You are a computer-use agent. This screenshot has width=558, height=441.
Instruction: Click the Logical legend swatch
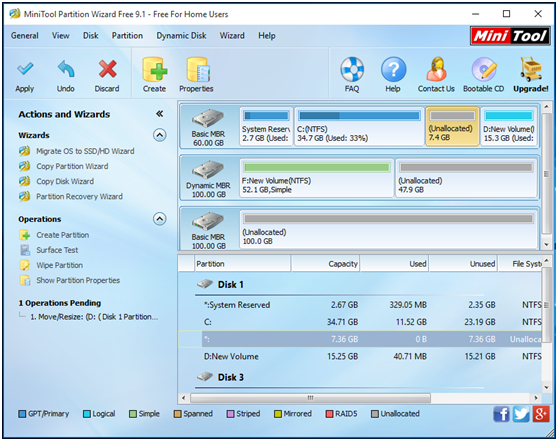(x=86, y=414)
